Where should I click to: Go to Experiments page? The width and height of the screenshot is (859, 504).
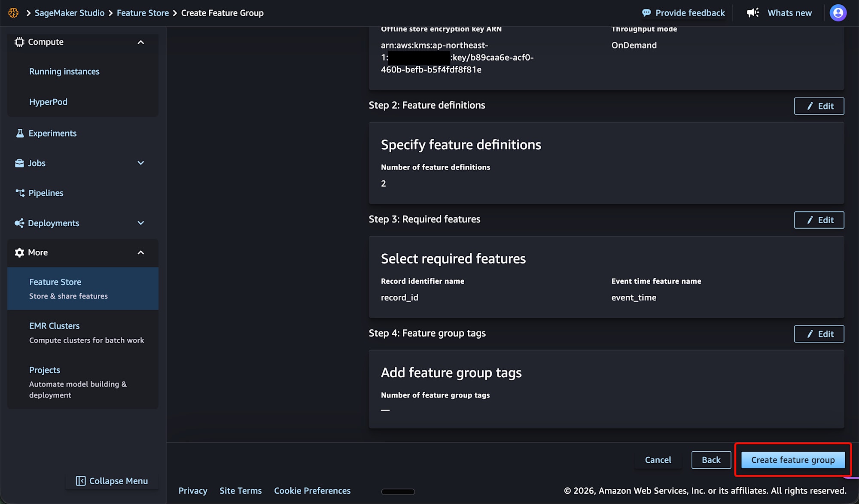(x=52, y=133)
